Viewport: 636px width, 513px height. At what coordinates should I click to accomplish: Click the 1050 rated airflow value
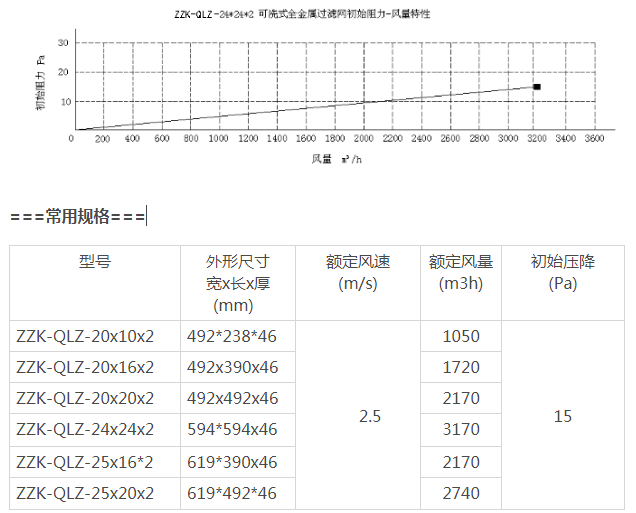click(460, 336)
